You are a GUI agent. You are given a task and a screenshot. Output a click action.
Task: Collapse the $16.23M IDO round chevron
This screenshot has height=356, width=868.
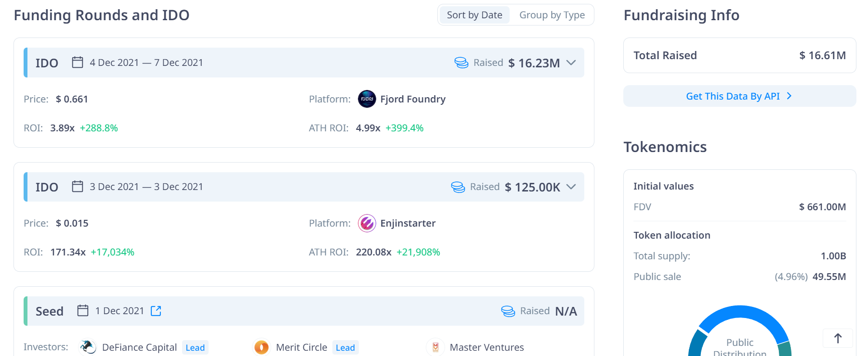click(x=571, y=63)
